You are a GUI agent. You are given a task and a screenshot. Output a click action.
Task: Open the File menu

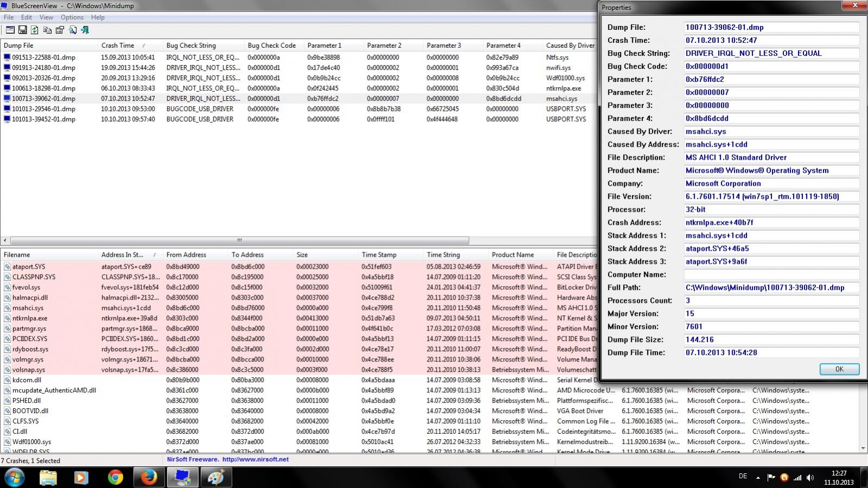pyautogui.click(x=9, y=17)
